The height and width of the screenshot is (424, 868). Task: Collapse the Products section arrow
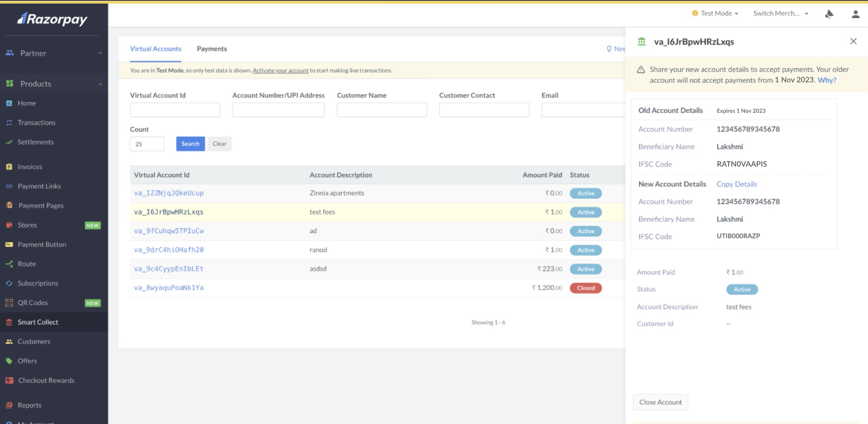tap(100, 84)
